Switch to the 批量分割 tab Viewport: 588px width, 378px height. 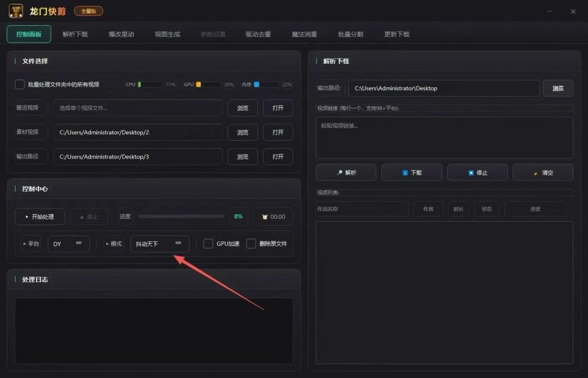(x=350, y=34)
